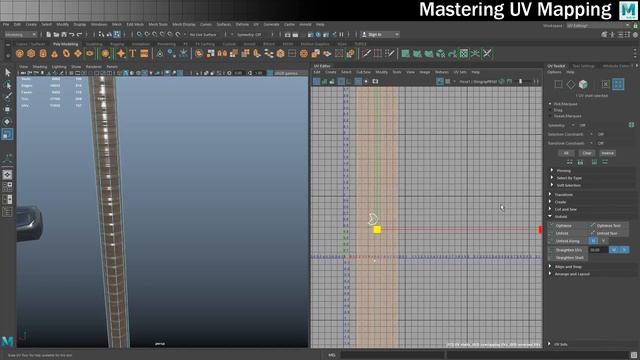Open the Windows menu in main menu bar
This screenshot has width=640, height=360.
[99, 24]
